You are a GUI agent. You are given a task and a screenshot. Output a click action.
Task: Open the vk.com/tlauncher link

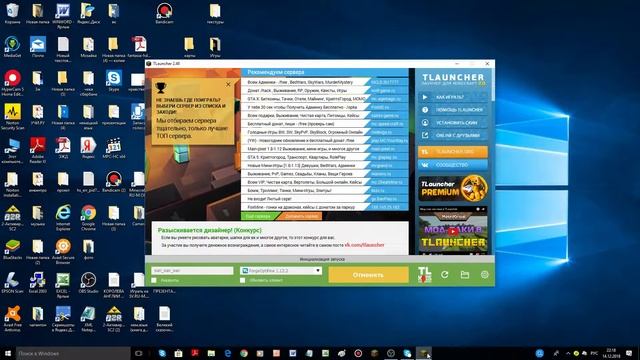pyautogui.click(x=364, y=245)
